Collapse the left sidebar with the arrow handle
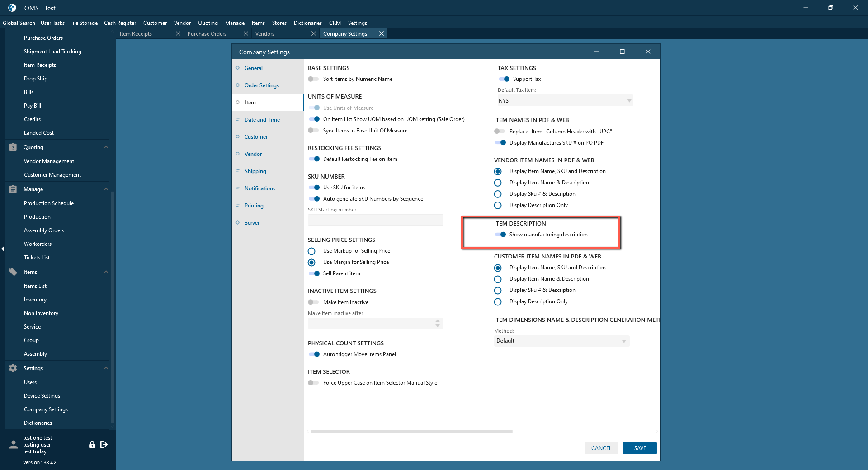 click(2, 249)
